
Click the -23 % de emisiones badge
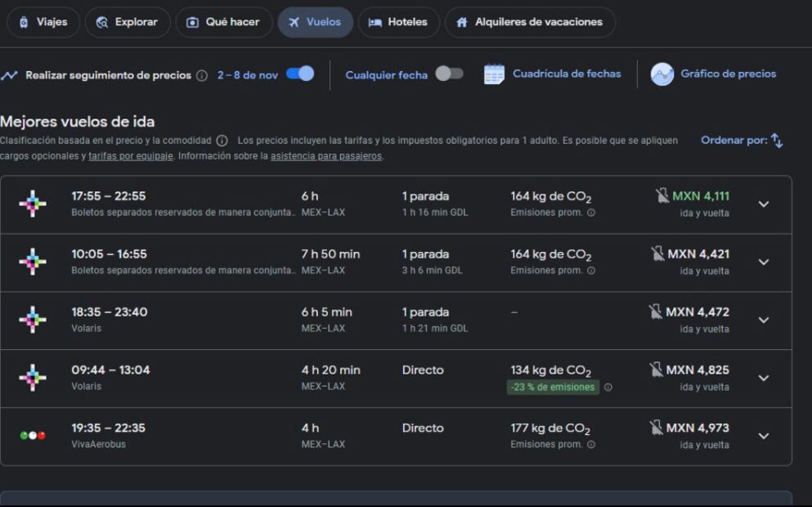click(553, 388)
